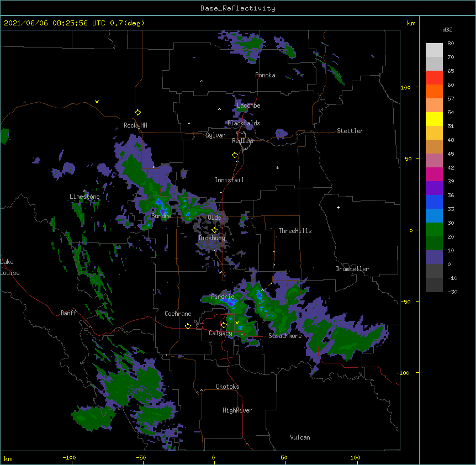
Task: Click the Base_Reflectivity title text
Action: (x=238, y=8)
